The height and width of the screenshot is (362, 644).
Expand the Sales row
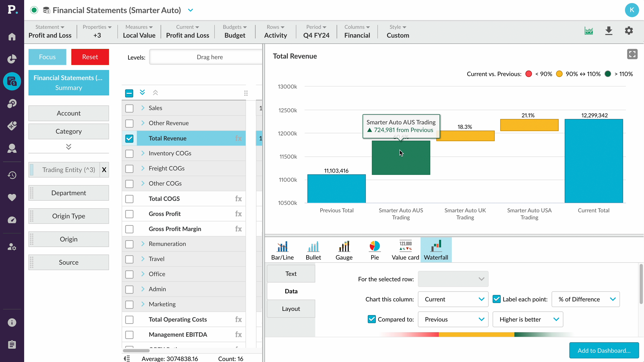point(143,108)
